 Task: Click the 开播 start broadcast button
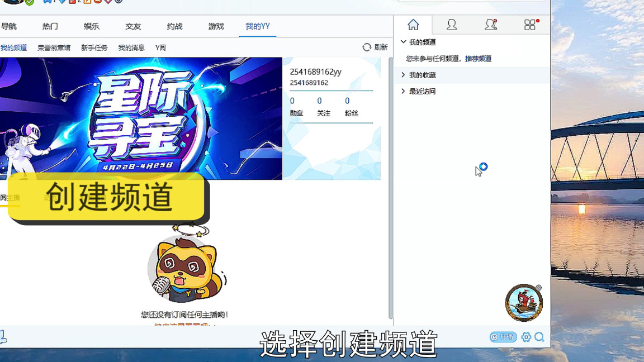coord(503,337)
